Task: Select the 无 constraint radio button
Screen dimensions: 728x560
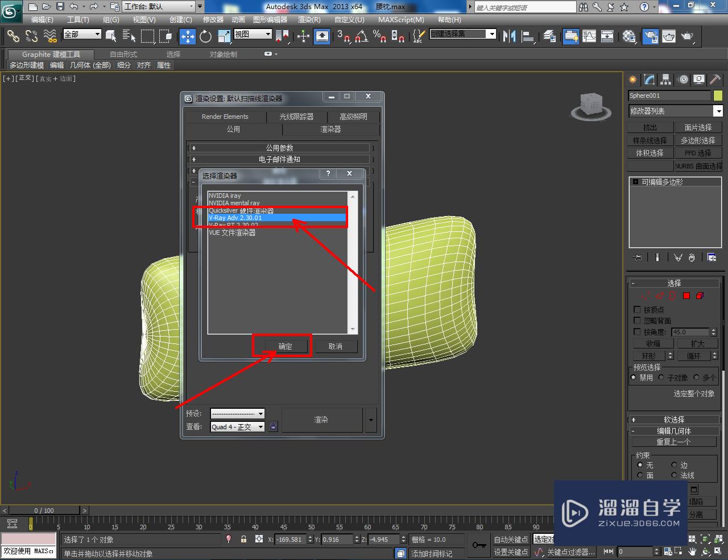Action: coord(640,465)
